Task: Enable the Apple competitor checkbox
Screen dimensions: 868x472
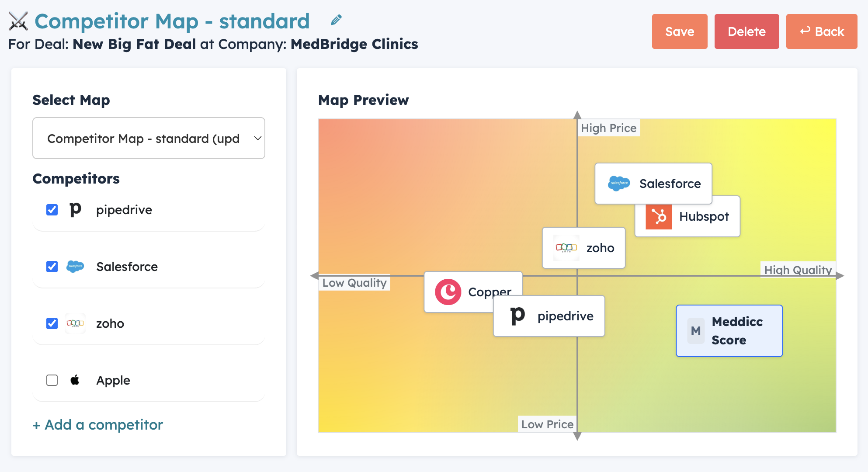Action: click(x=52, y=380)
